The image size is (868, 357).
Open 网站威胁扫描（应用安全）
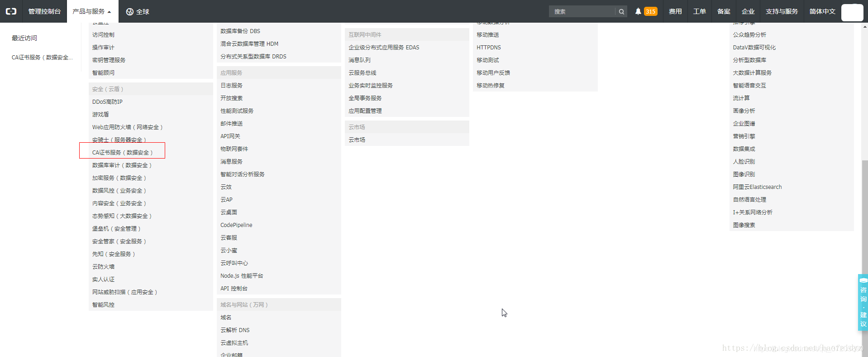click(124, 292)
